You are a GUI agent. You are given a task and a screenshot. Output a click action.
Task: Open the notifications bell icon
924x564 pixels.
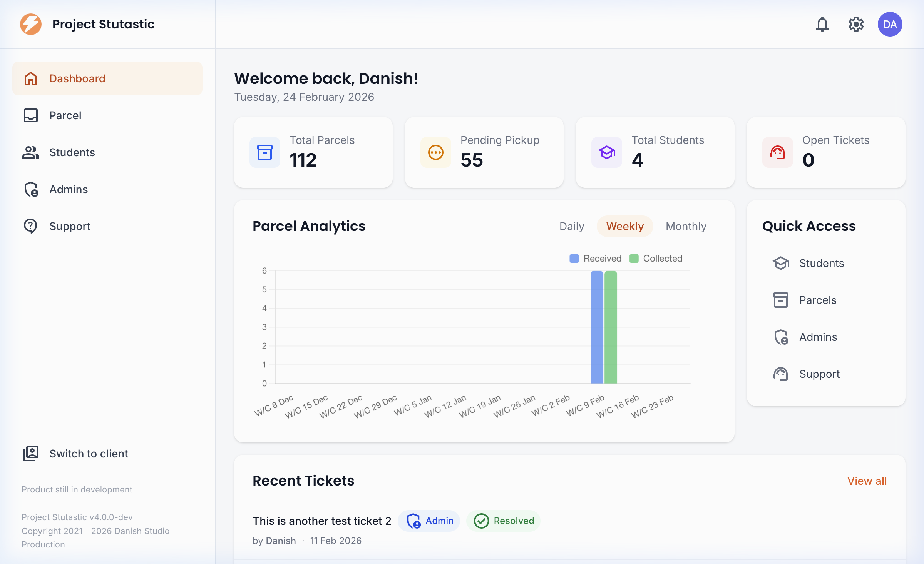point(822,24)
